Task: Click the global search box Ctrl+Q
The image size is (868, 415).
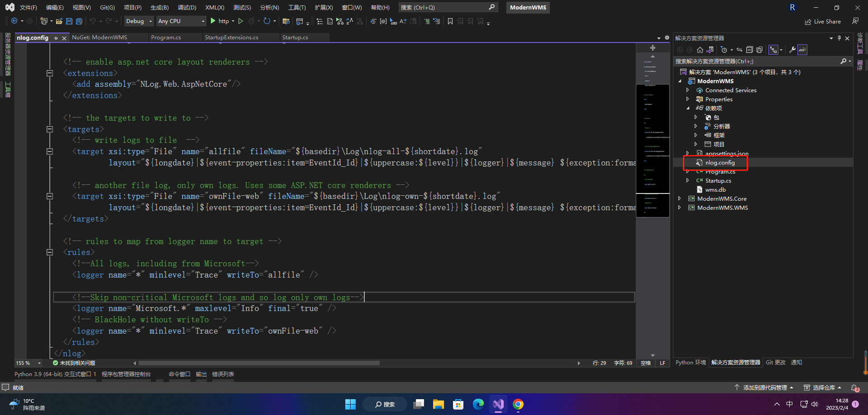Action: click(448, 7)
